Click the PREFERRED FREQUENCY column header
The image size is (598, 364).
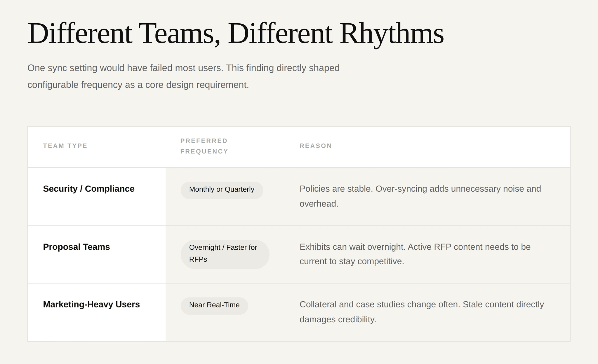204,146
